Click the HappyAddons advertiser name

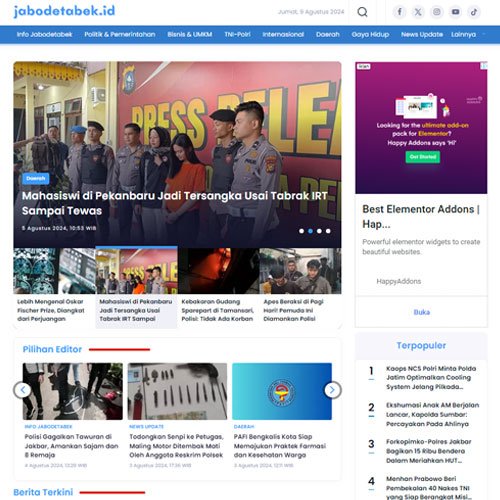[x=399, y=281]
